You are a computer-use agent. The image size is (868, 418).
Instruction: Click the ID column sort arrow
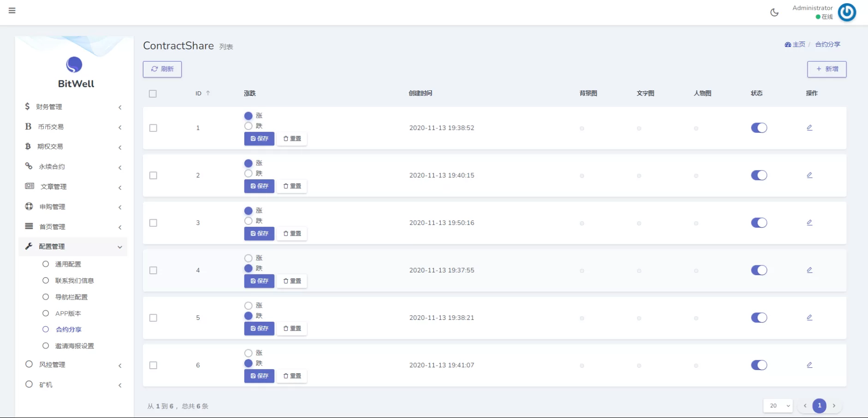coord(208,93)
